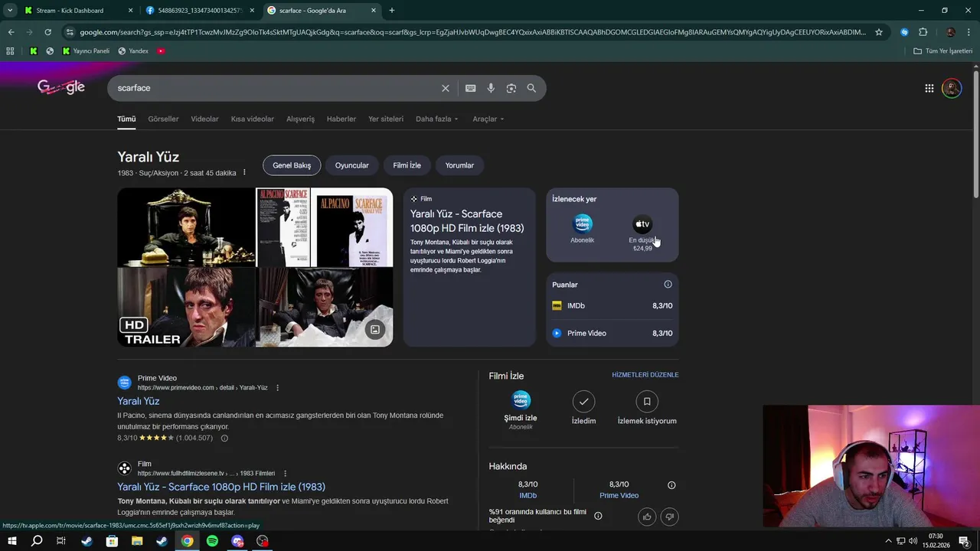Image resolution: width=980 pixels, height=551 pixels.
Task: Expand the Araçlar dropdown
Action: [488, 119]
